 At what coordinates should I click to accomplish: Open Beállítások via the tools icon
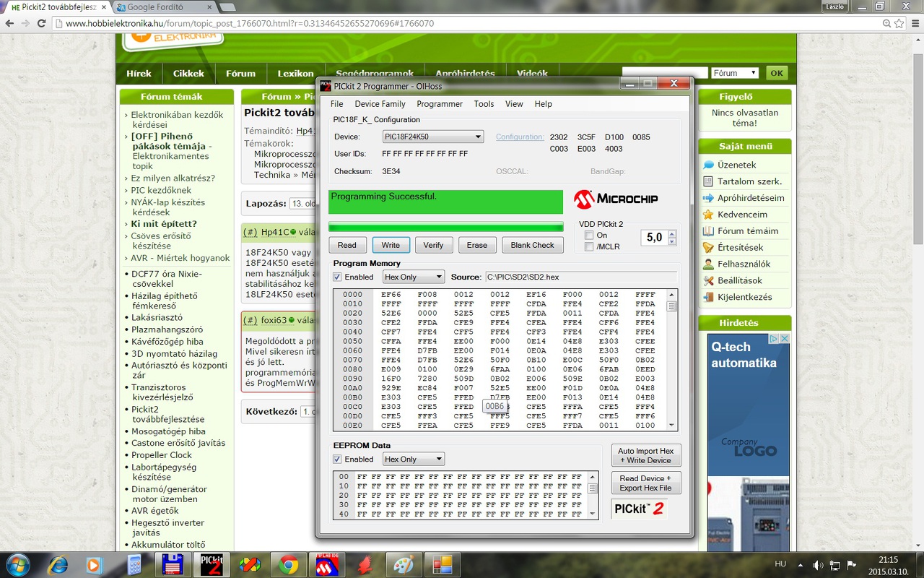tap(708, 280)
